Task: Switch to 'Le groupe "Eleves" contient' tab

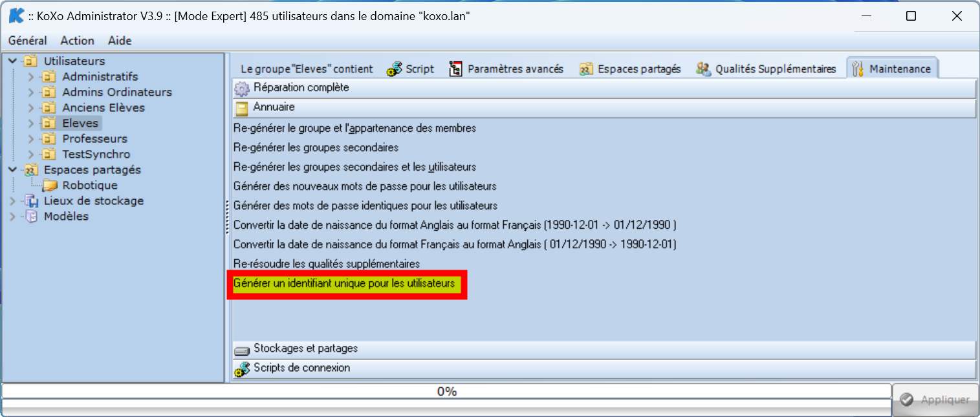Action: 307,69
